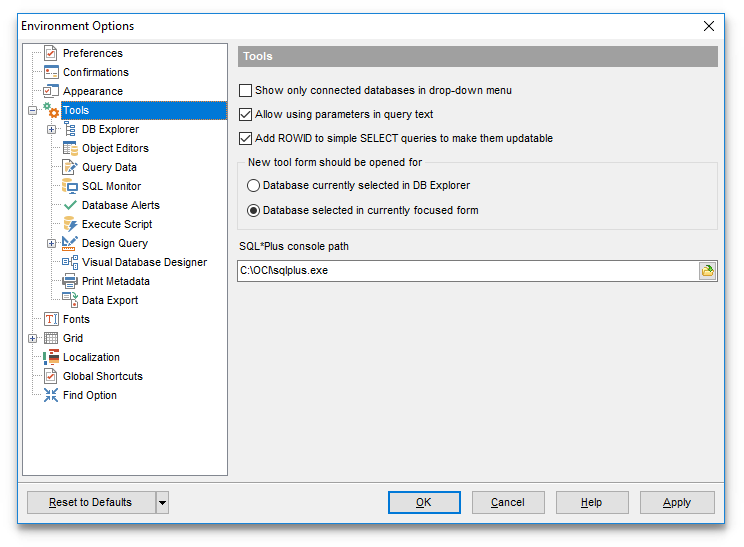
Task: Open Data Export options
Action: point(110,300)
